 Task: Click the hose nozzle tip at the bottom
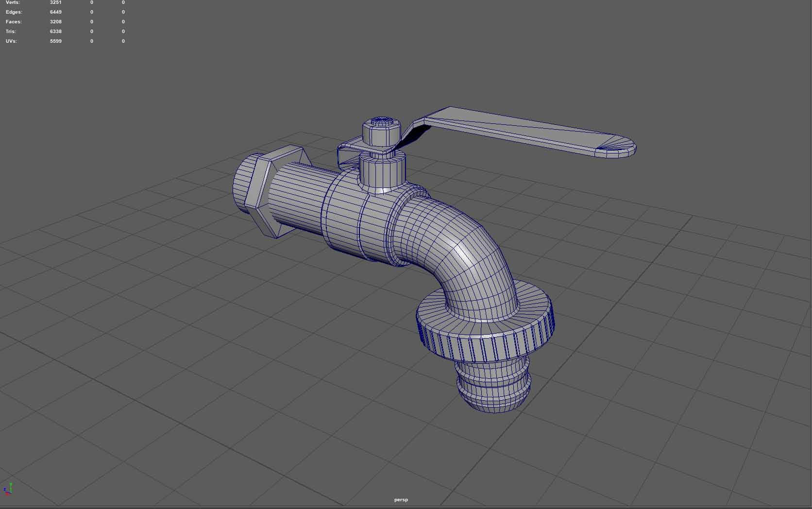[x=493, y=391]
